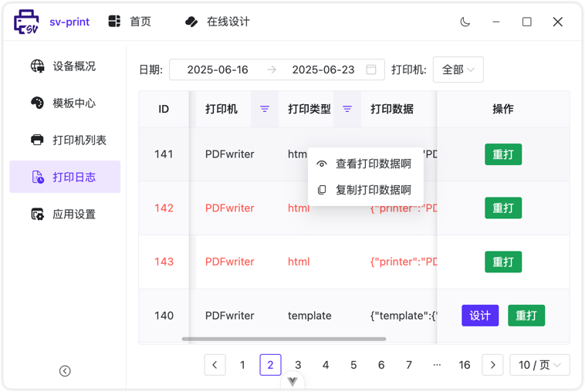Expand the bottom panel chevron arrow
Image resolution: width=585 pixels, height=392 pixels.
292,381
